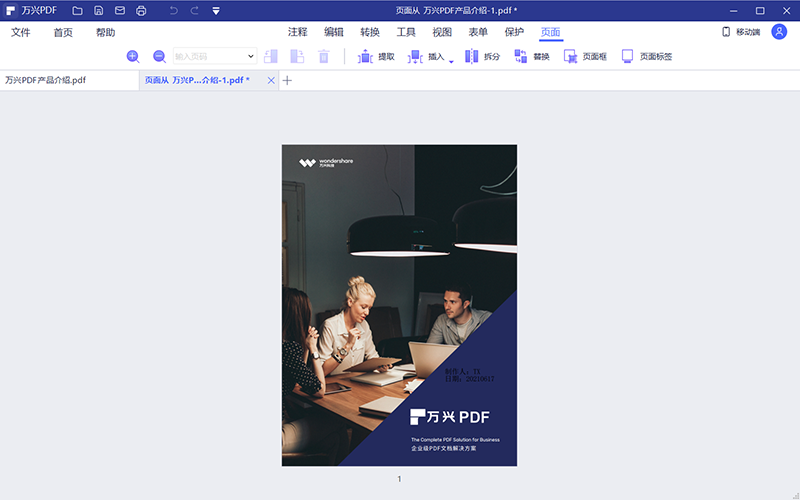Image resolution: width=800 pixels, height=500 pixels.
Task: Zoom in with the plus magnifier
Action: pos(133,57)
